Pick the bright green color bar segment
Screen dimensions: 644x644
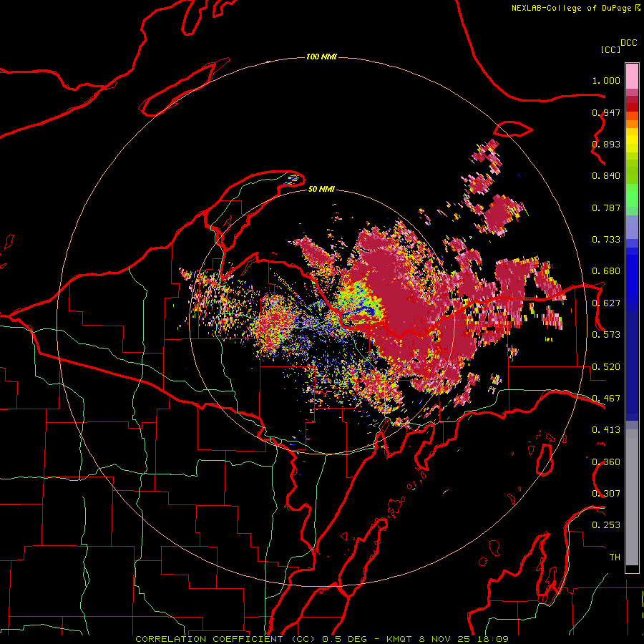[632, 195]
